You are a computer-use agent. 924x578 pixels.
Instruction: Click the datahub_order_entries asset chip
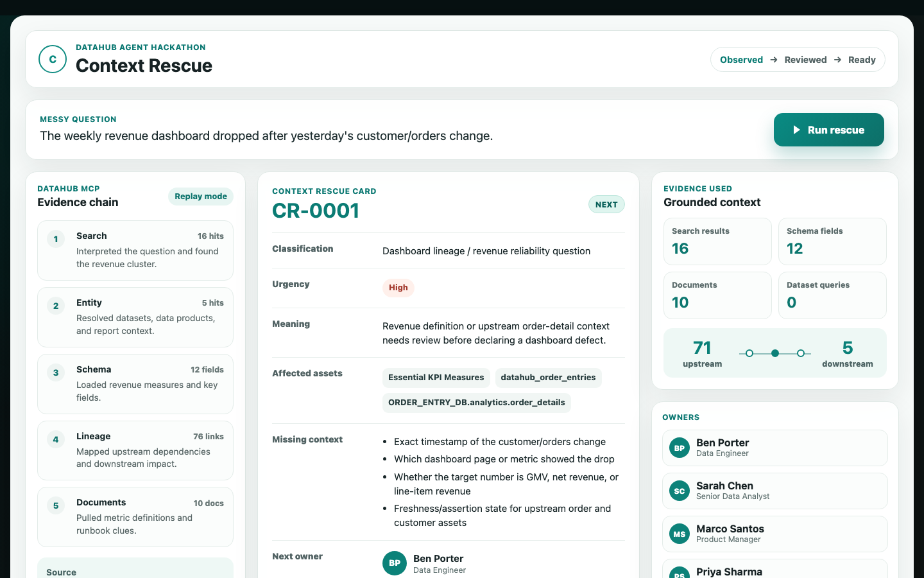point(548,378)
